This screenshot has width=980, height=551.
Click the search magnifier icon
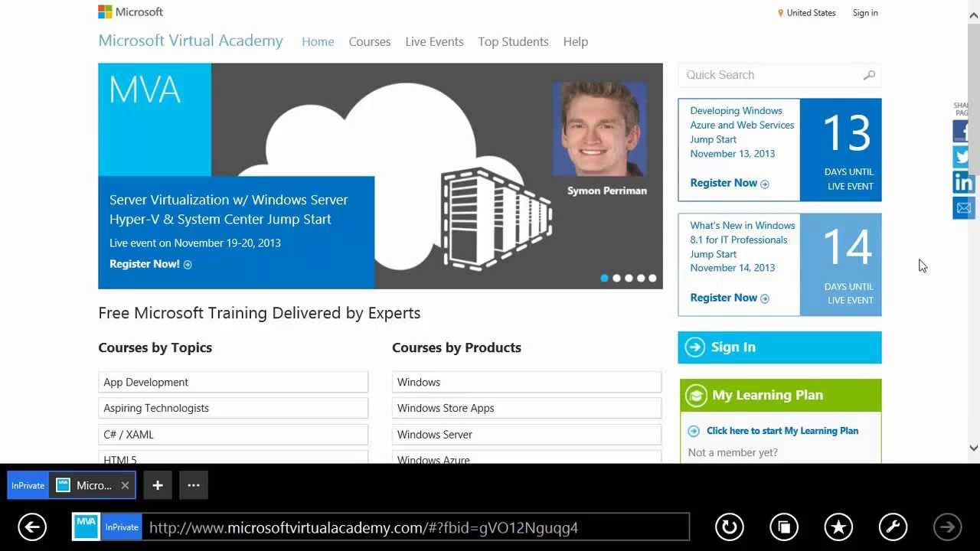pos(869,75)
